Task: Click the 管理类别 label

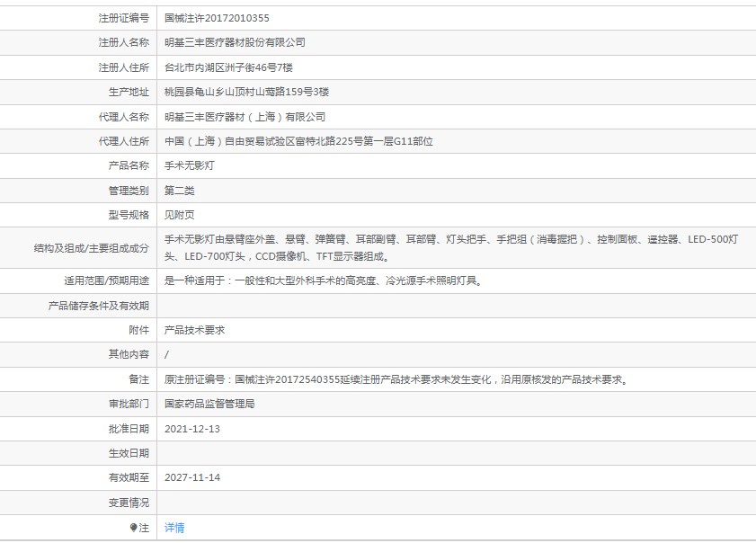Action: pos(129,191)
